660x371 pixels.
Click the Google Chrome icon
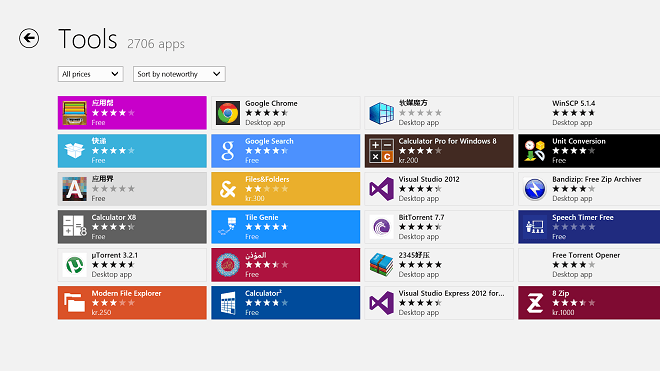(x=228, y=113)
